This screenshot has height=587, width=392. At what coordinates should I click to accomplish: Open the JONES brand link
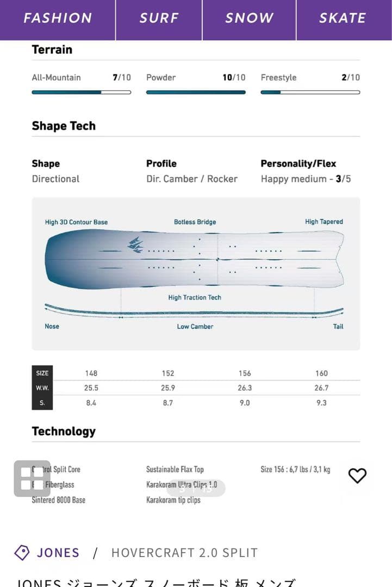(x=58, y=553)
